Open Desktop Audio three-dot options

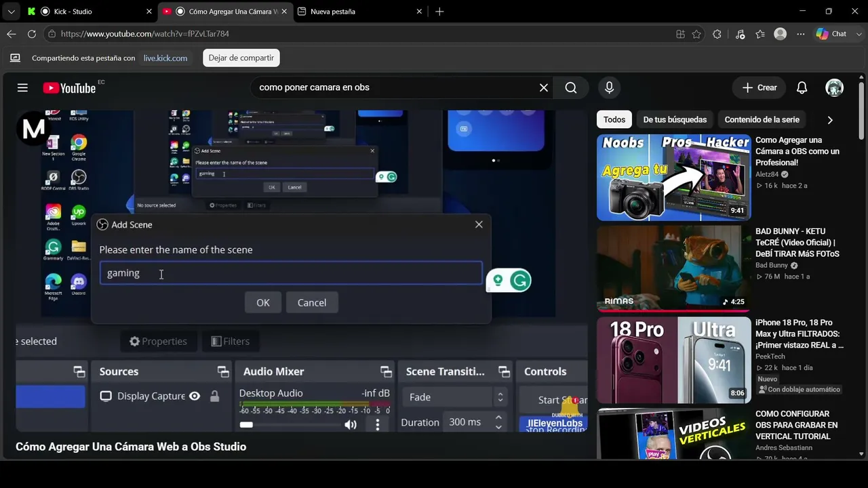(x=378, y=424)
